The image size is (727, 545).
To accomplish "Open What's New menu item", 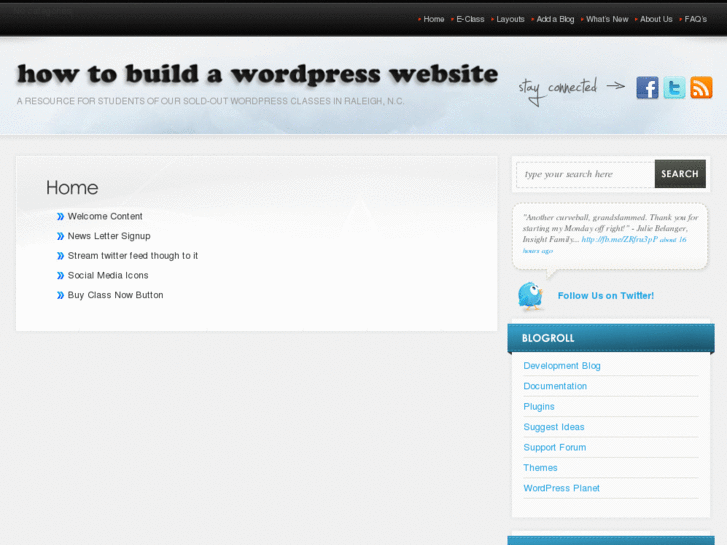I will (x=607, y=19).
